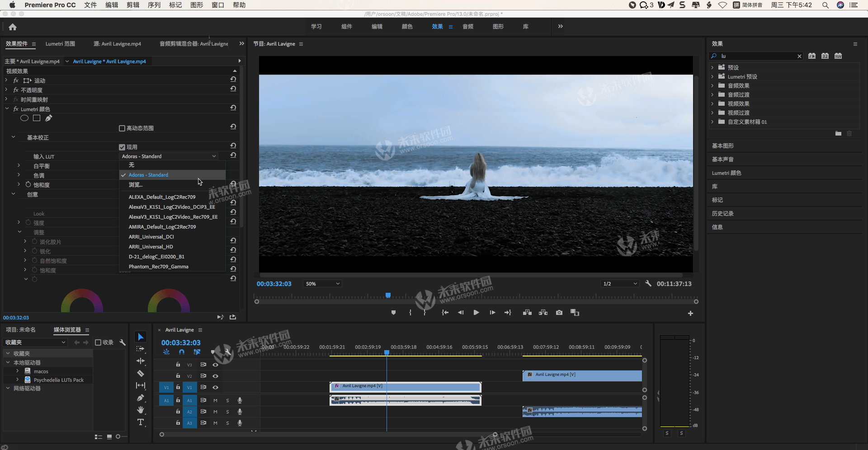
Task: Expand the 视频效果 folder
Action: point(712,104)
